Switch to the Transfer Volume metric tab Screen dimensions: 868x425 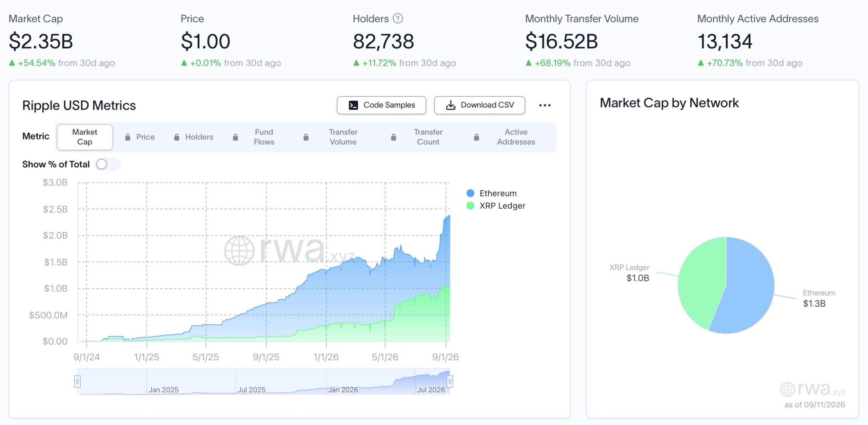pyautogui.click(x=343, y=137)
